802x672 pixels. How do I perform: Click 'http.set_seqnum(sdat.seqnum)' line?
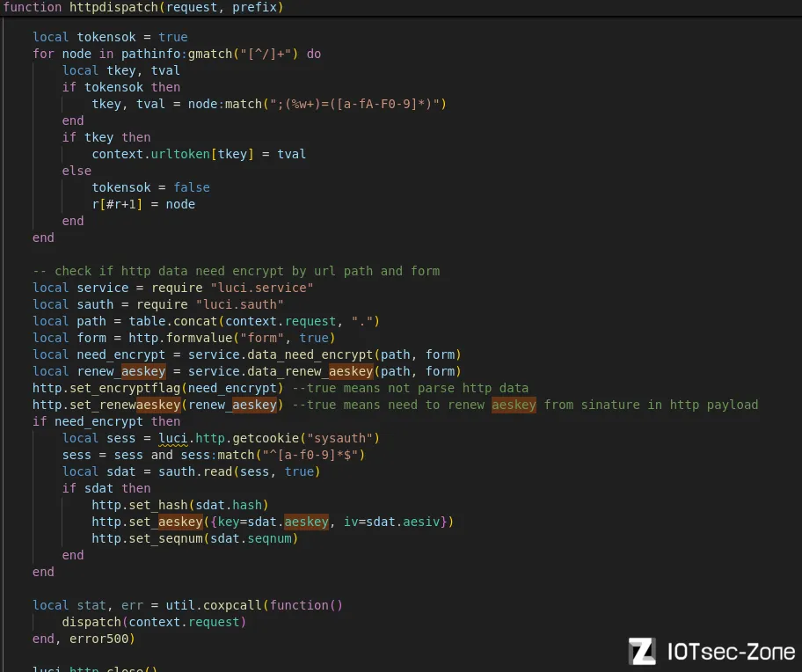pos(195,539)
